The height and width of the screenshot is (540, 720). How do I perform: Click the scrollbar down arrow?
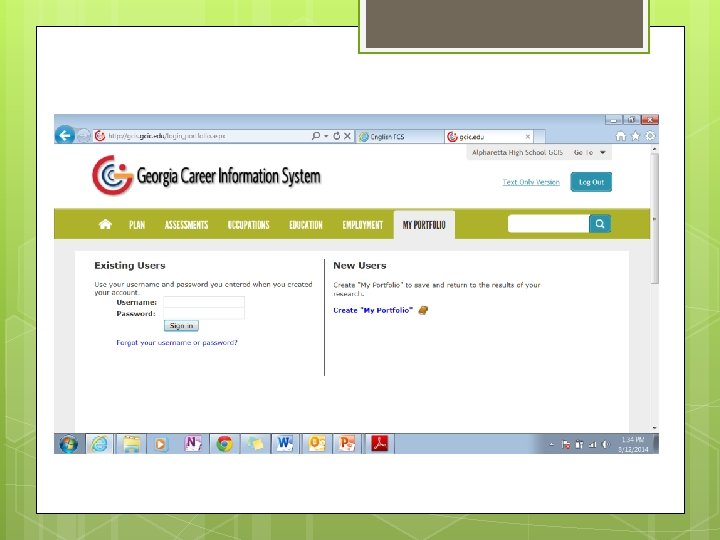[654, 428]
